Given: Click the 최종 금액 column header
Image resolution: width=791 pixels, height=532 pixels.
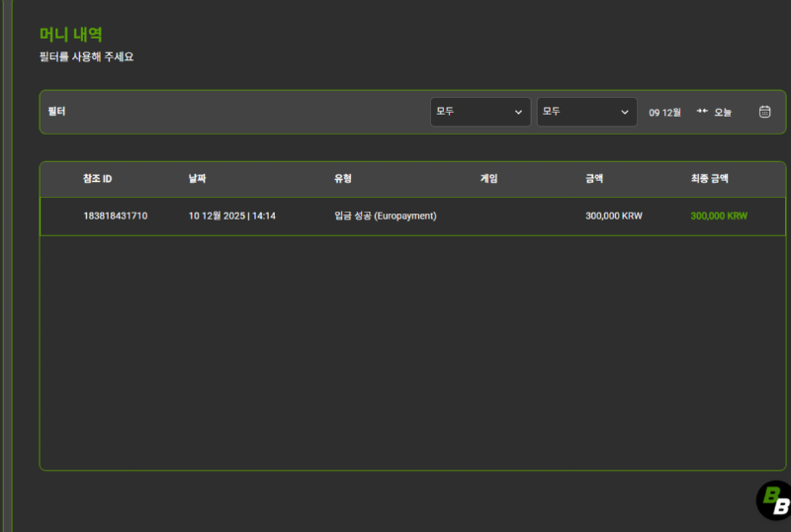Looking at the screenshot, I should click(709, 179).
